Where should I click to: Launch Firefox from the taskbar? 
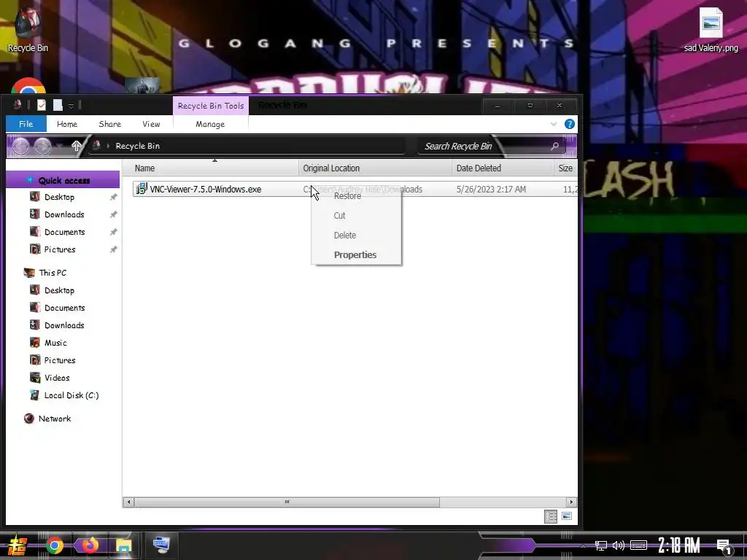(89, 545)
